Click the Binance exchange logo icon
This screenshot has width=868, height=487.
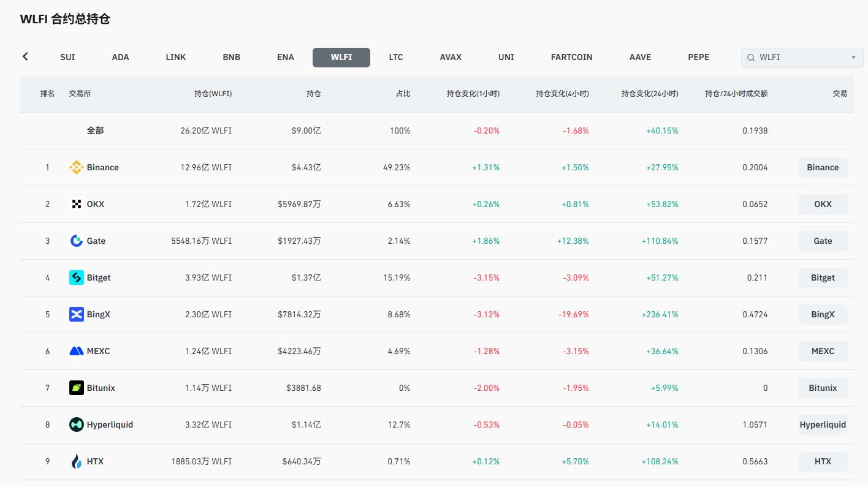(x=76, y=167)
